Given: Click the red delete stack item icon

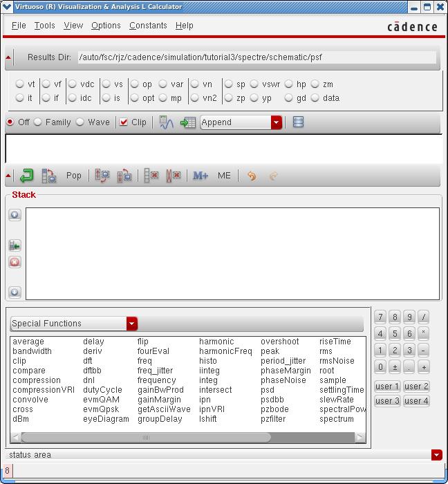Looking at the screenshot, I should click(15, 262).
